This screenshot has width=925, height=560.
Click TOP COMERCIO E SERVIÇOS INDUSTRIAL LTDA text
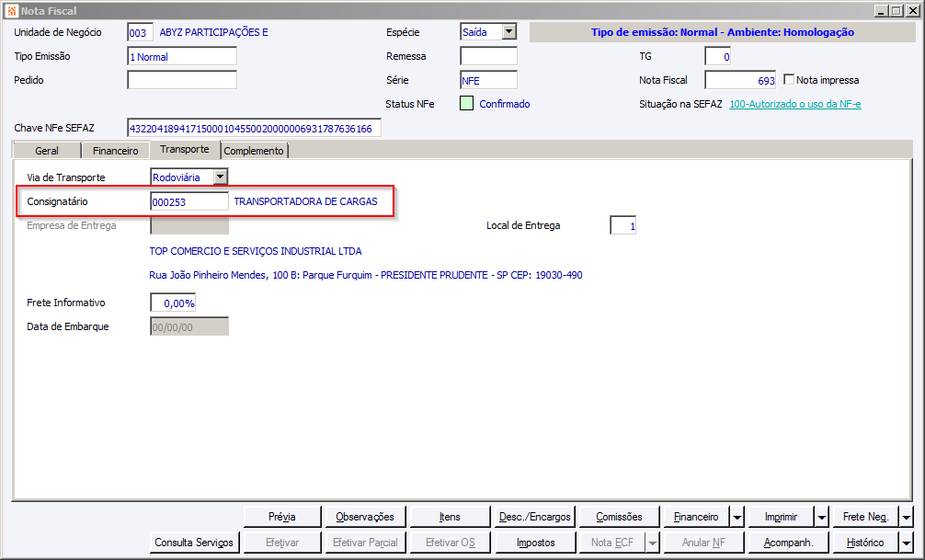256,251
